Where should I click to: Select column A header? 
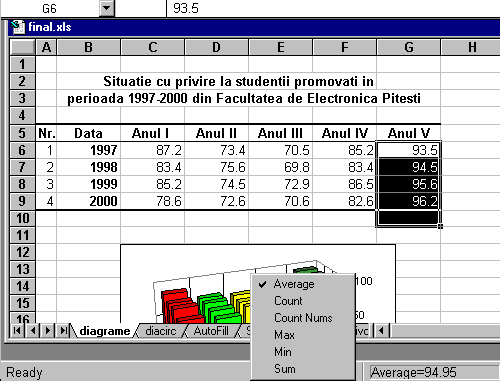click(46, 47)
